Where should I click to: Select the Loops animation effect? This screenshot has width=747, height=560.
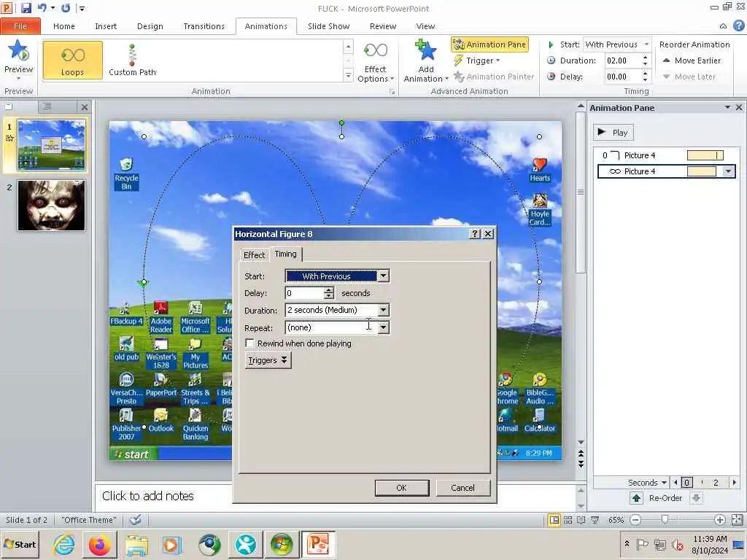pos(72,60)
